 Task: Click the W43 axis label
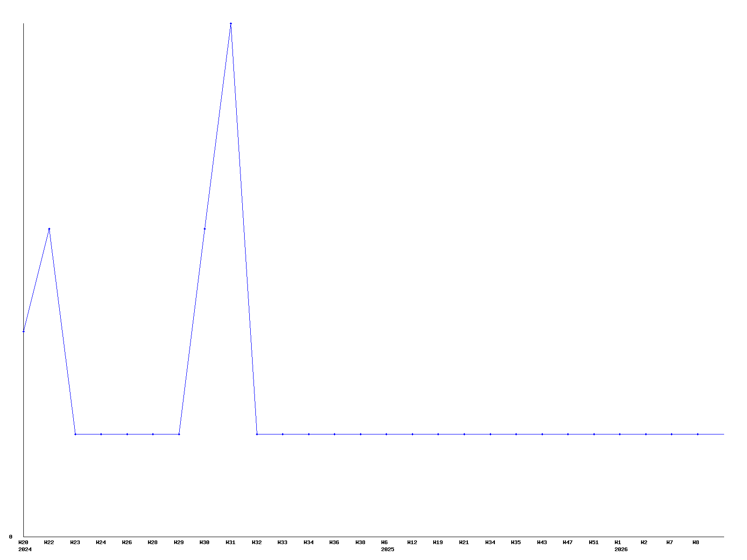click(x=542, y=542)
